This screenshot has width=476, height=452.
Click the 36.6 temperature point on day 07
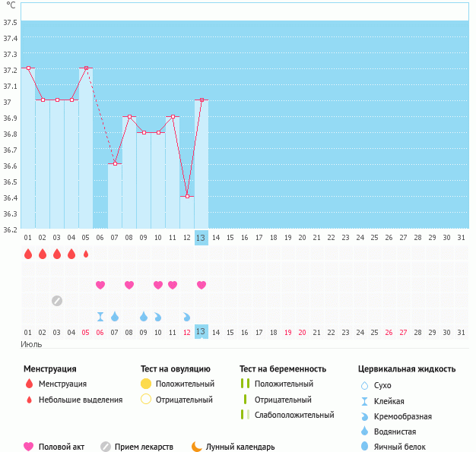pyautogui.click(x=115, y=163)
